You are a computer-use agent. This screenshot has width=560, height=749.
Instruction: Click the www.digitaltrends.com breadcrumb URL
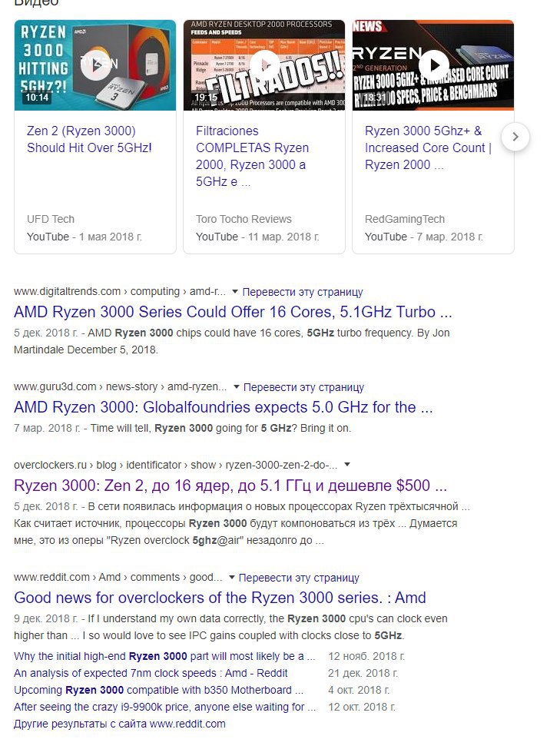tap(120, 291)
